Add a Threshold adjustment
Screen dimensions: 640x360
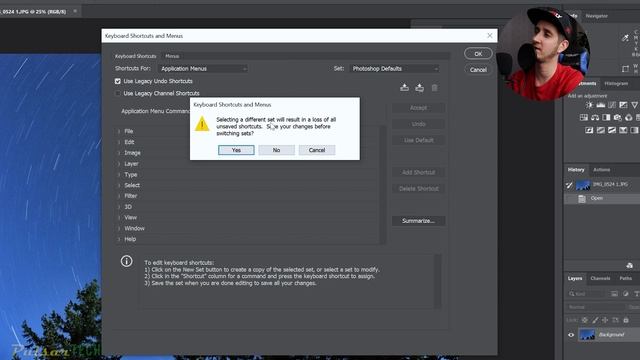click(612, 130)
